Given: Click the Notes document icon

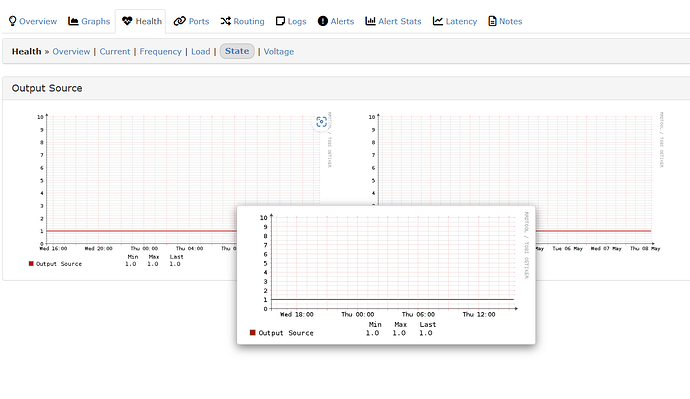Looking at the screenshot, I should (x=492, y=21).
